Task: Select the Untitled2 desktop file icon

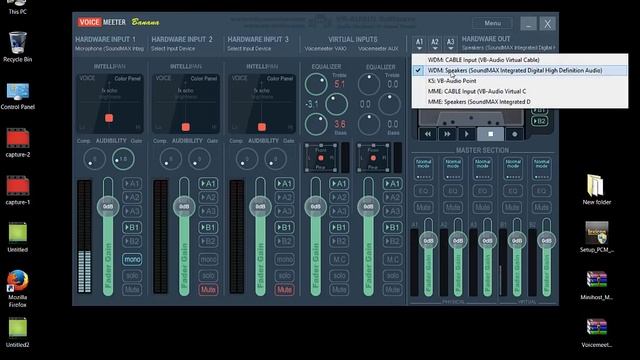Action: point(18,332)
